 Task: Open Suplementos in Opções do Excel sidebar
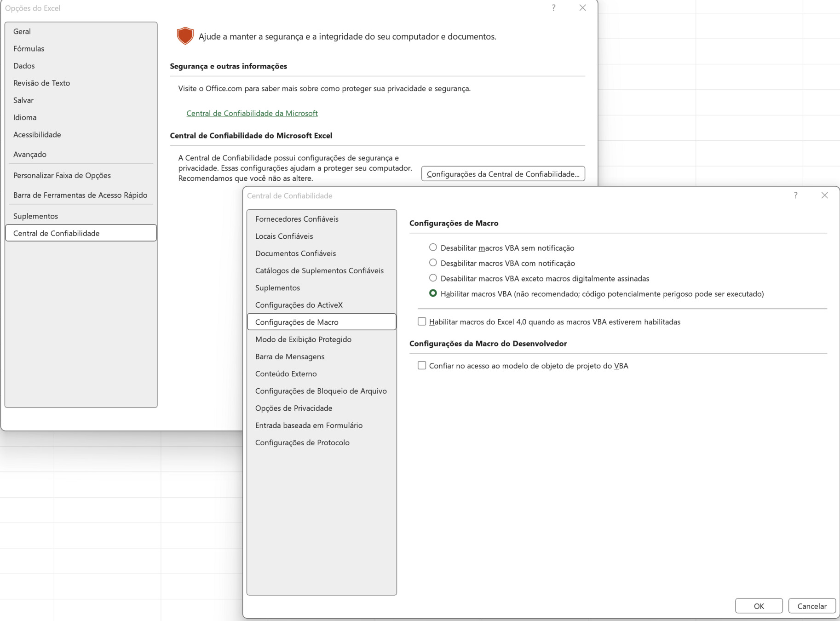[81, 216]
